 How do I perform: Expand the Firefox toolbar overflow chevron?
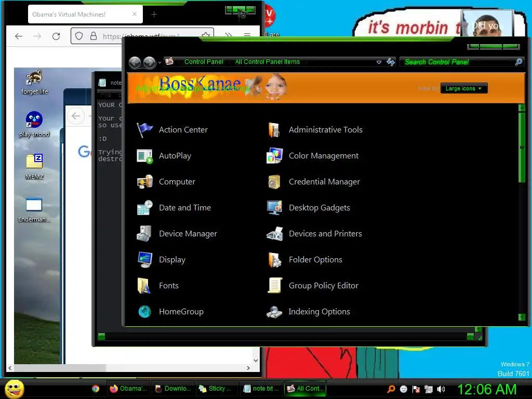pos(229,35)
